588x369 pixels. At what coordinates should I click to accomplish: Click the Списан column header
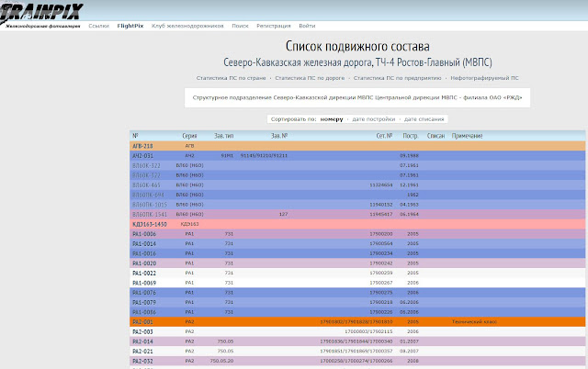pos(435,136)
